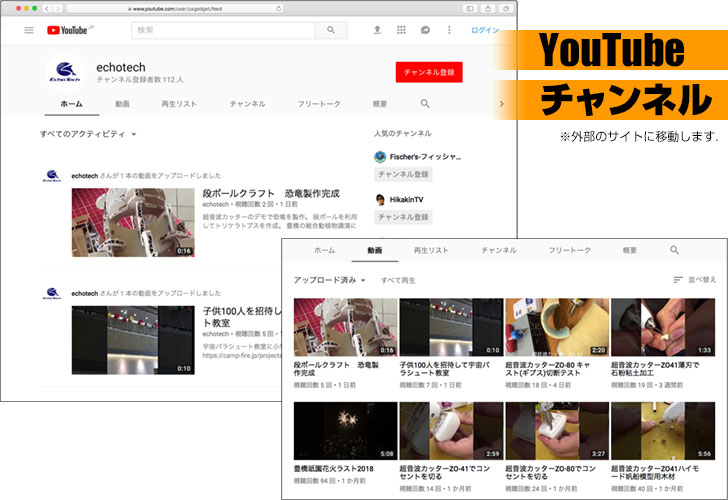Image resolution: width=728 pixels, height=500 pixels.
Task: Open thumbnail 豊橋祇園花火ラスト2018
Action: pyautogui.click(x=345, y=431)
